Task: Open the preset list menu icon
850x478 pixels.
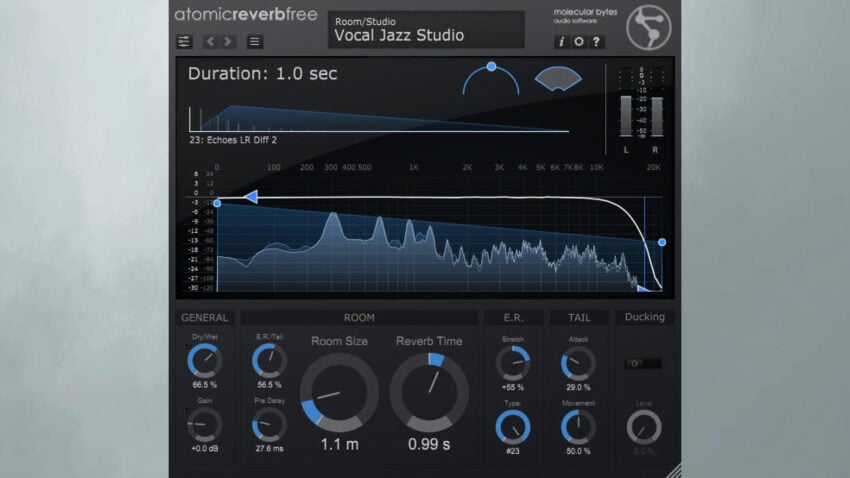Action: coord(254,42)
